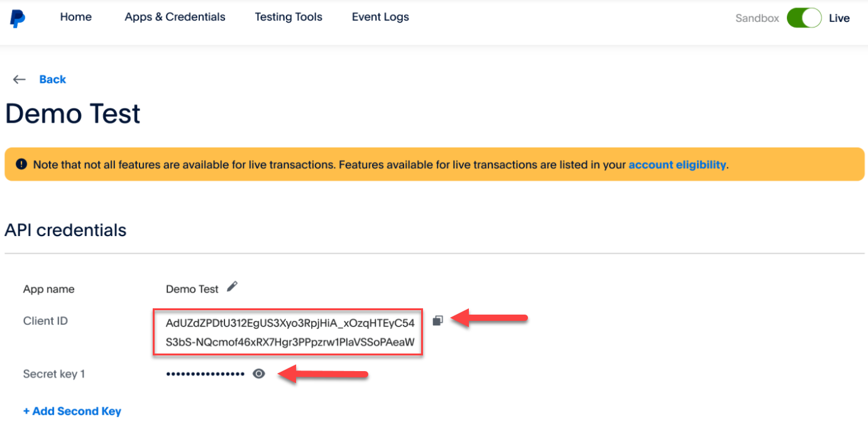Open the account eligibility link
The height and width of the screenshot is (427, 868).
[677, 165]
